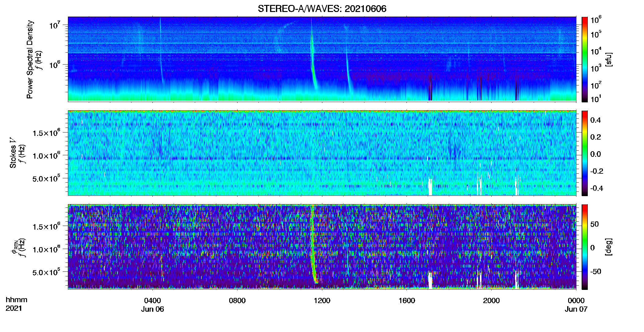Screen dimensions: 644x332
Task: Click the 0400 time tick label
Action: 152,301
